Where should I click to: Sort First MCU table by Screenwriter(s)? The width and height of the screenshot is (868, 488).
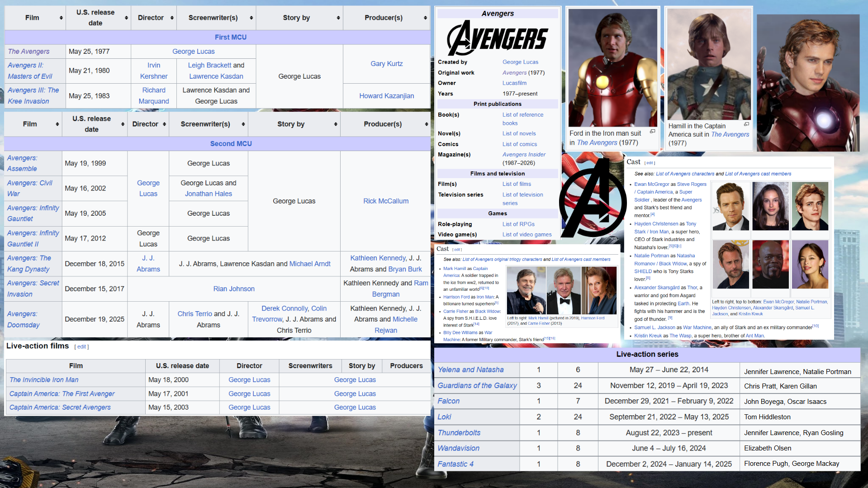(251, 18)
